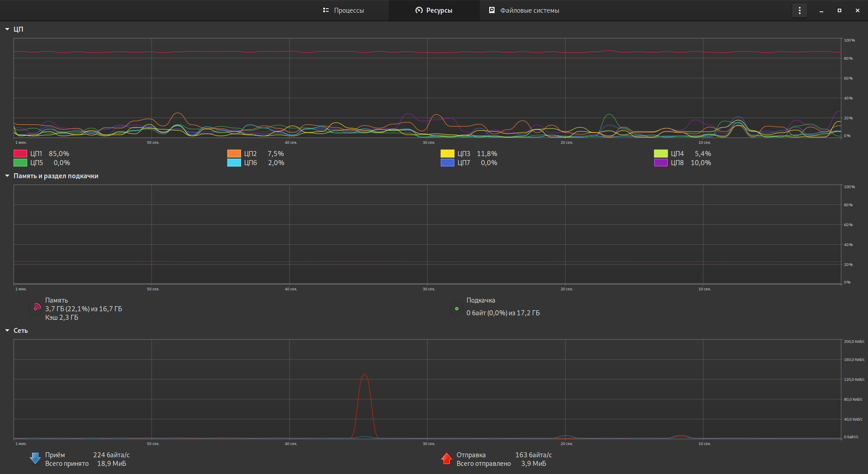Change the ЦП3 yellow color swatch
Image resolution: width=868 pixels, height=474 pixels.
pyautogui.click(x=448, y=154)
